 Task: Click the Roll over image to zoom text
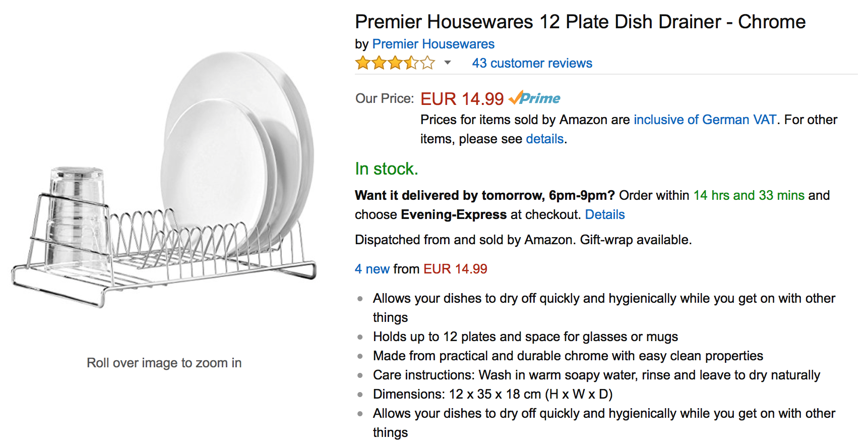pos(164,363)
